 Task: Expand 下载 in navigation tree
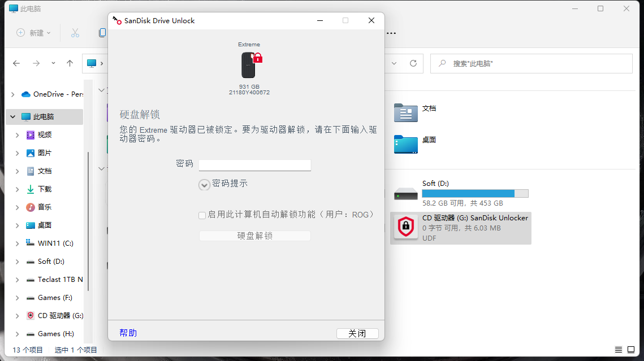click(18, 189)
